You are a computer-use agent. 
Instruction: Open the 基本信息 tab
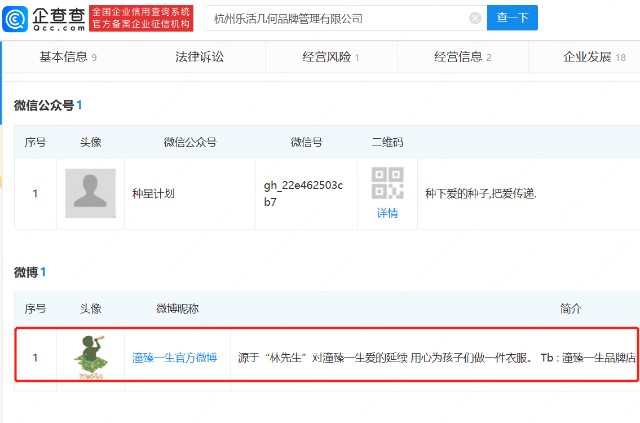pyautogui.click(x=68, y=57)
